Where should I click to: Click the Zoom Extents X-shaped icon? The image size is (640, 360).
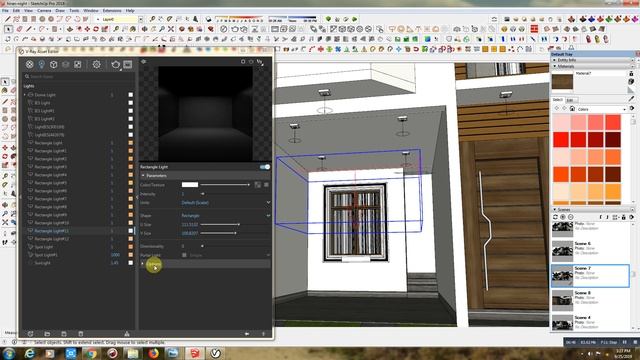coord(171,29)
